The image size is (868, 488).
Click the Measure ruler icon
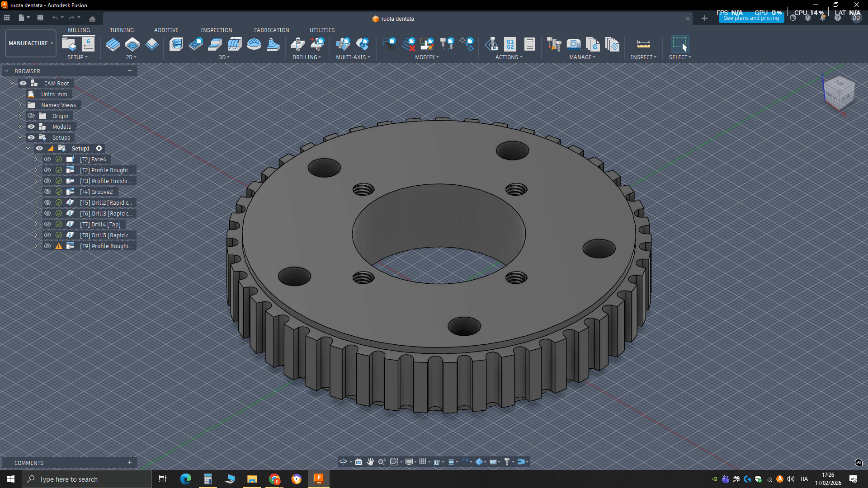click(643, 44)
